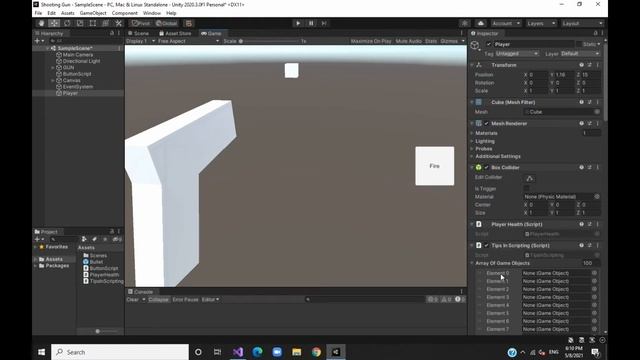Image resolution: width=640 pixels, height=360 pixels.
Task: Toggle Mute Audio in Game view
Action: point(409,41)
